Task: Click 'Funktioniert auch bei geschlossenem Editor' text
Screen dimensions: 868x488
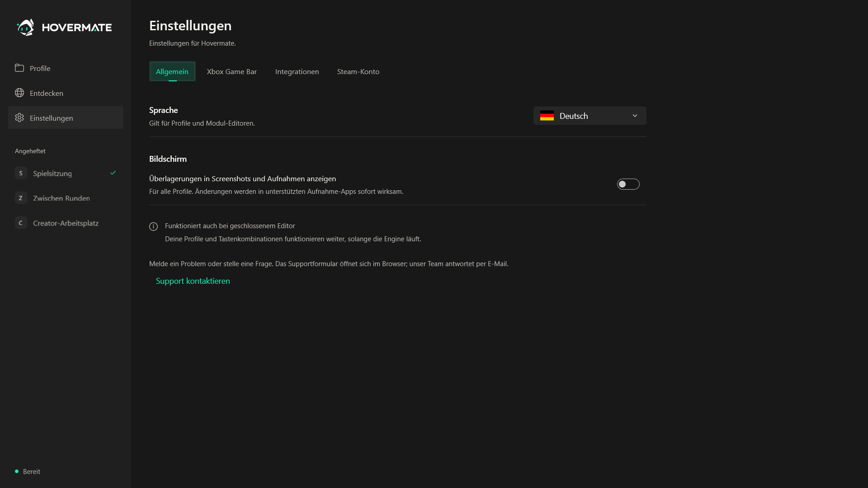Action: [x=230, y=225]
